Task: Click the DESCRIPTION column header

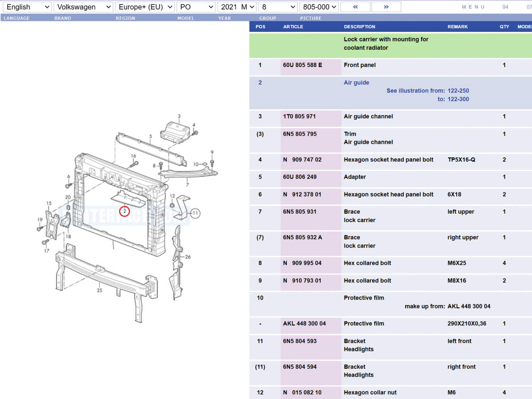Action: (360, 27)
